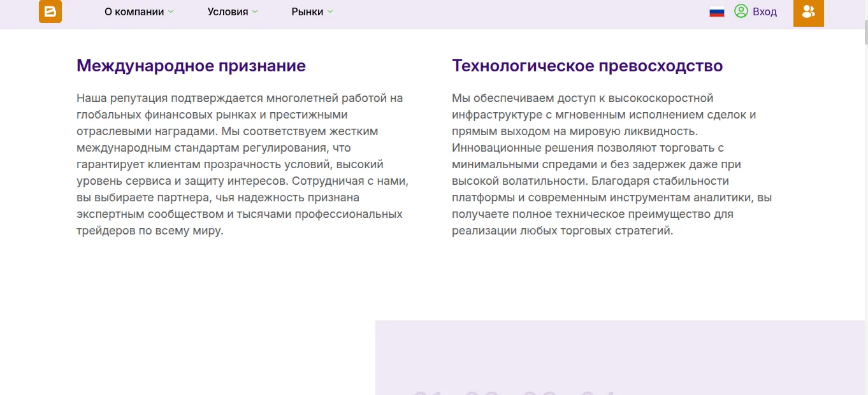Open the Рынки menu
This screenshot has width=868, height=395.
click(307, 11)
